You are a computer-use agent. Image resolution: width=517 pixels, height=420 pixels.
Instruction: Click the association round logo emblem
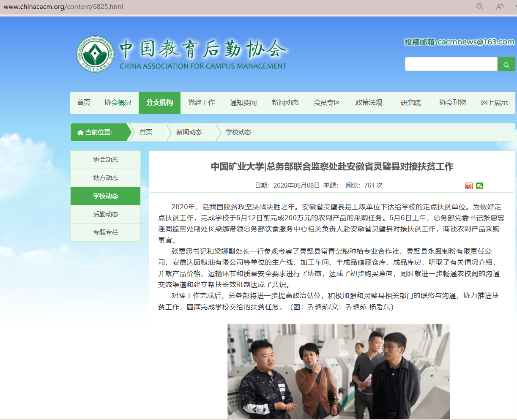[x=95, y=54]
